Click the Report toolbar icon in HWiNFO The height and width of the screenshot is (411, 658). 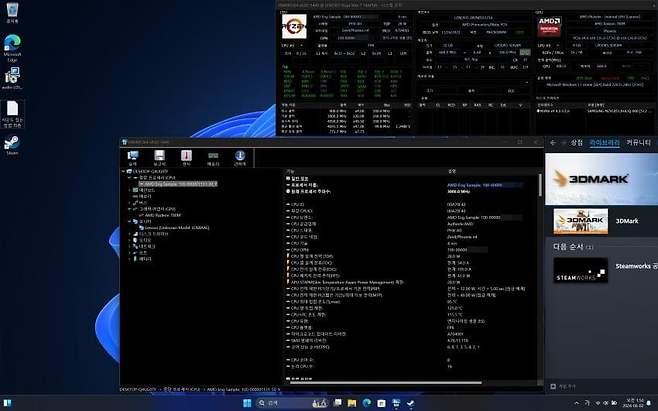click(x=159, y=156)
